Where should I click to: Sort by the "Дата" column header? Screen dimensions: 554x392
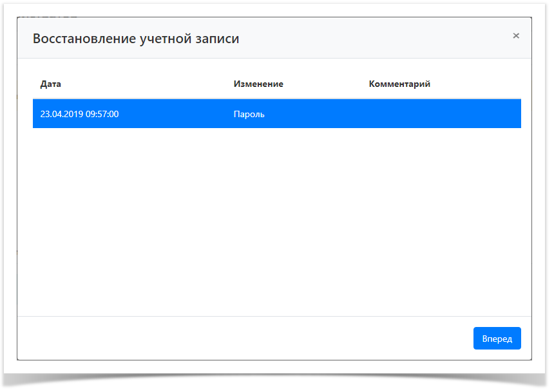[51, 84]
